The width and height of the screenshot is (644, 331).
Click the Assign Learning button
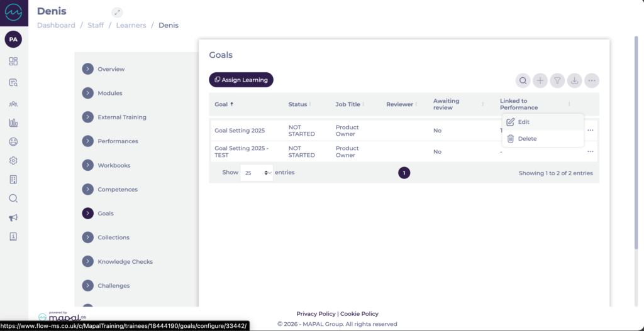pyautogui.click(x=241, y=80)
